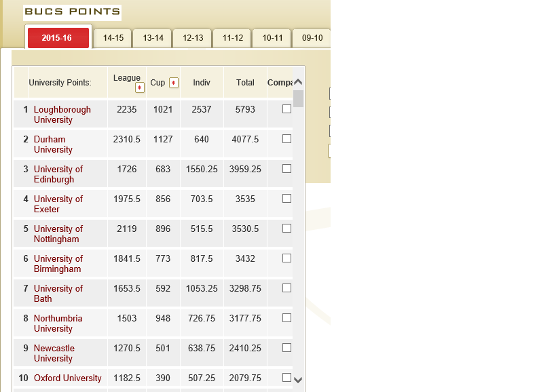Click the red asterisk icon under League

[140, 87]
